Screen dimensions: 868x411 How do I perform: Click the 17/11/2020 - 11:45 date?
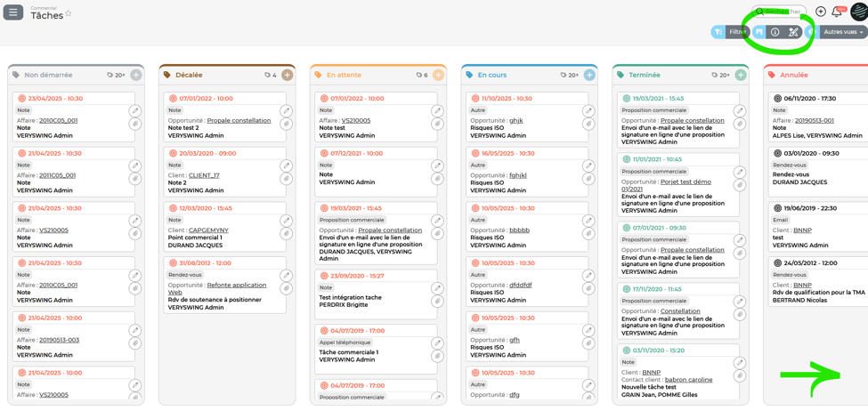(658, 289)
